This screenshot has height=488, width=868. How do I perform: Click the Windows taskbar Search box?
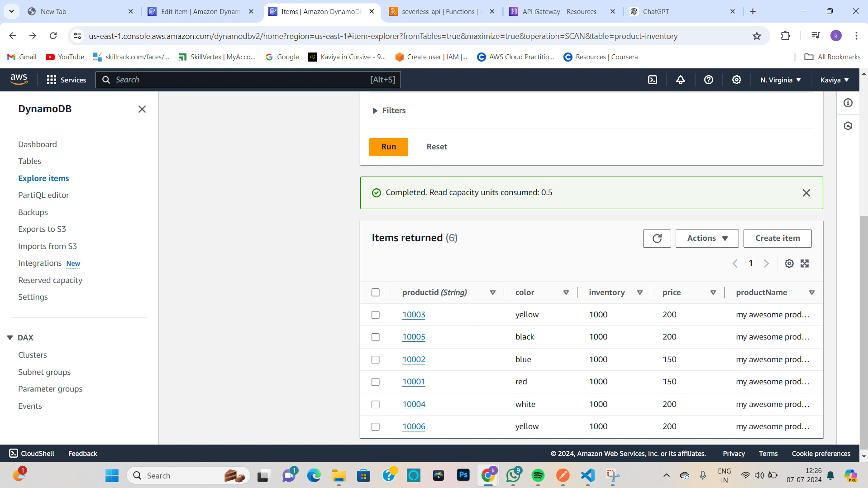pyautogui.click(x=188, y=475)
